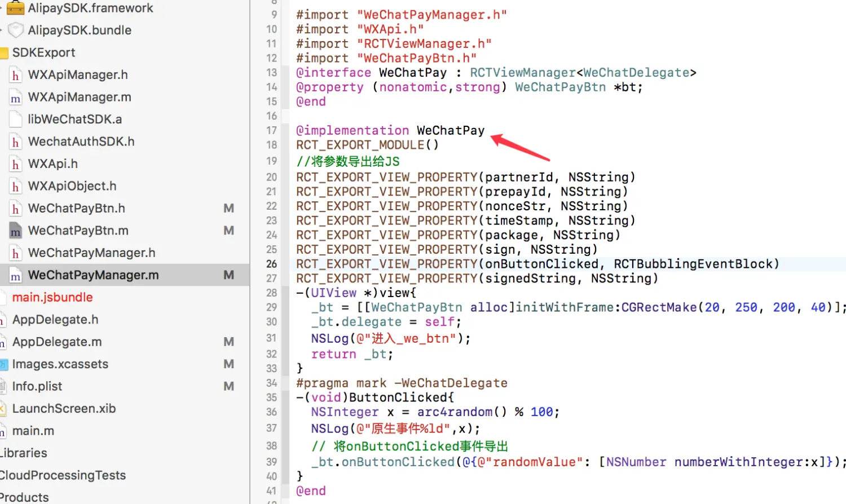Open WXApi.h in the navigator
This screenshot has width=846, height=504.
point(53,163)
